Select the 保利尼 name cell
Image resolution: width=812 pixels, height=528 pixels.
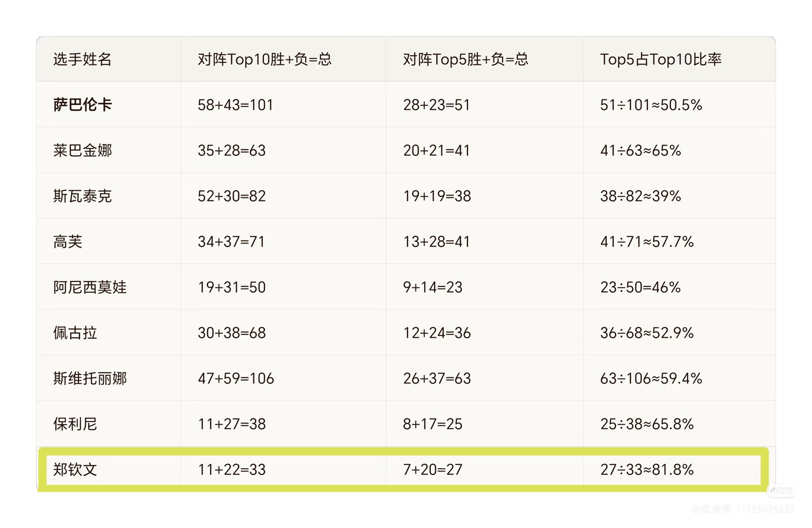tap(75, 424)
